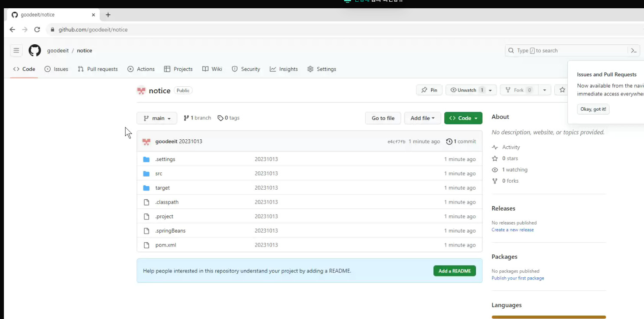Image resolution: width=644 pixels, height=319 pixels.
Task: Click the goodeeit avatar in commit row
Action: click(x=146, y=141)
